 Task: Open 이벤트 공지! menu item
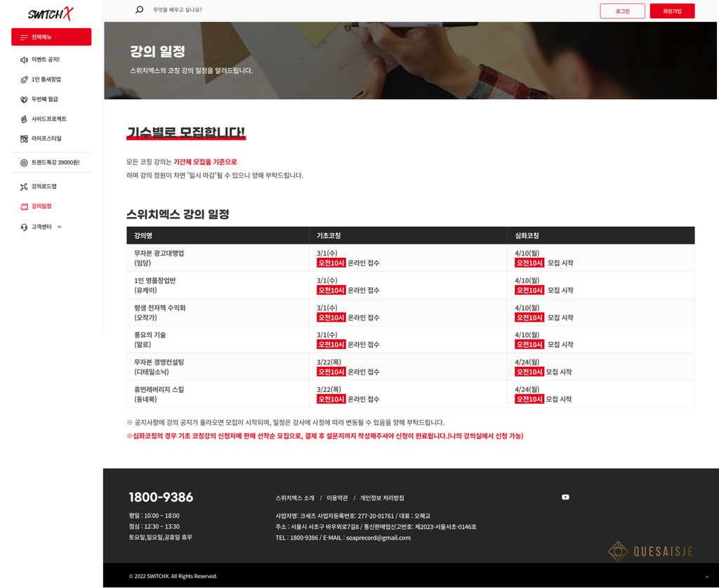pos(46,60)
